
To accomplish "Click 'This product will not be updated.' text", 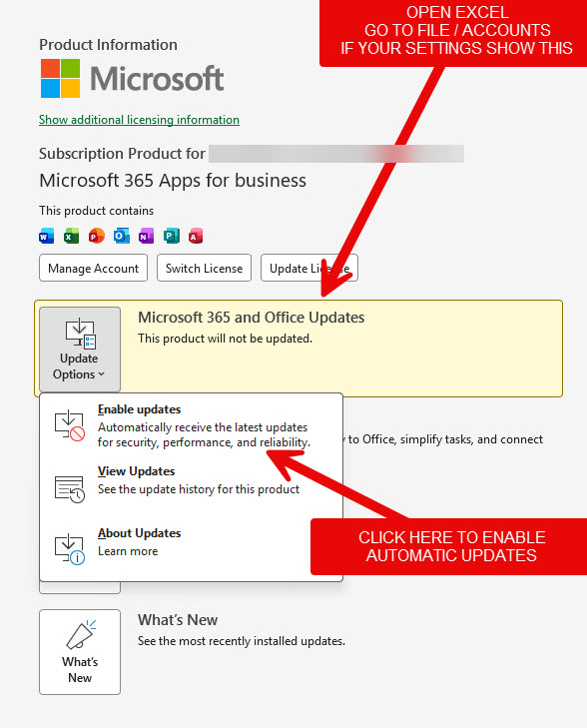I will coord(225,339).
